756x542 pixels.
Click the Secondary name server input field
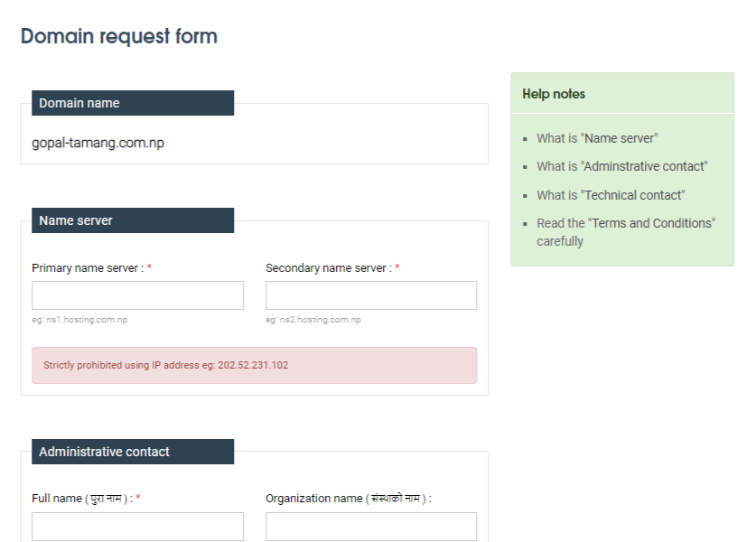click(x=371, y=294)
